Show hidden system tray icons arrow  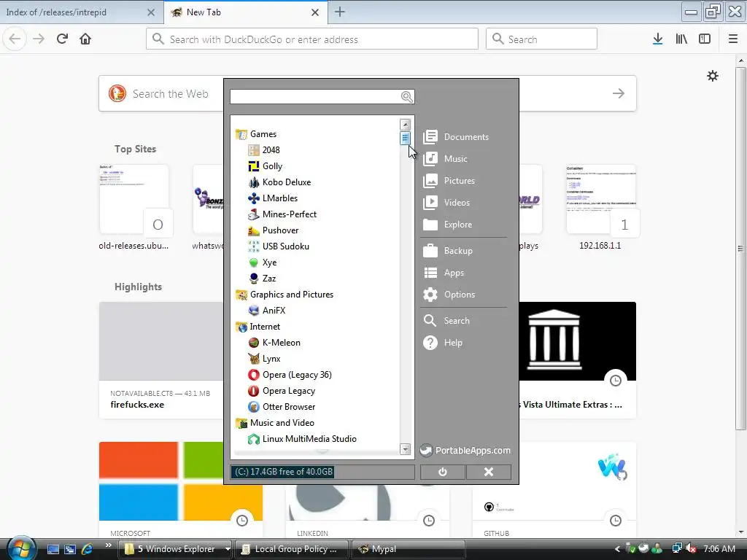click(617, 549)
